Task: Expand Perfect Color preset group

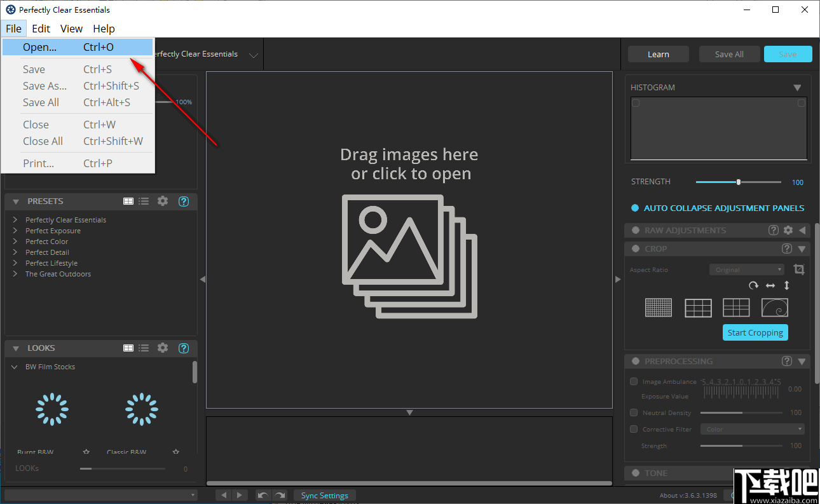Action: tap(15, 241)
